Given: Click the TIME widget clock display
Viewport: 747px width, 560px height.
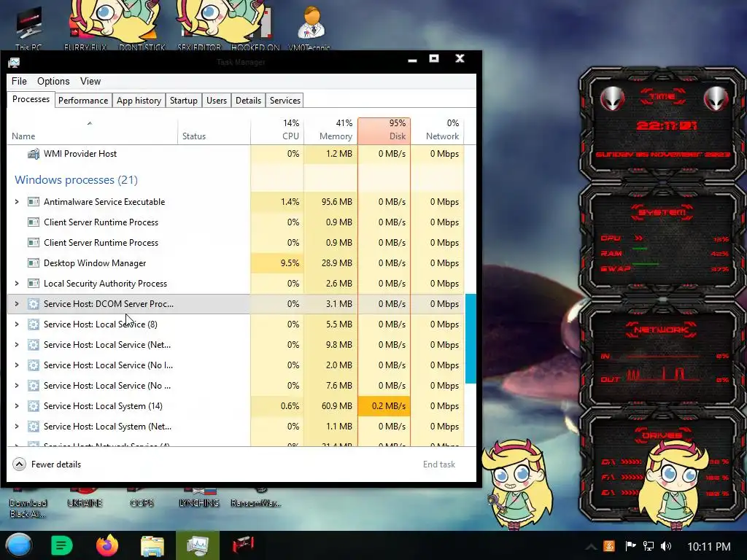Looking at the screenshot, I should point(666,125).
